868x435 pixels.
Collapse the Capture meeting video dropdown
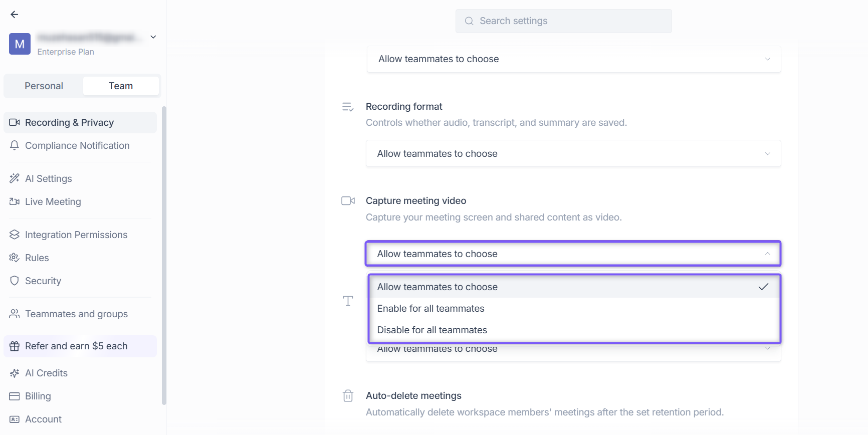click(573, 254)
